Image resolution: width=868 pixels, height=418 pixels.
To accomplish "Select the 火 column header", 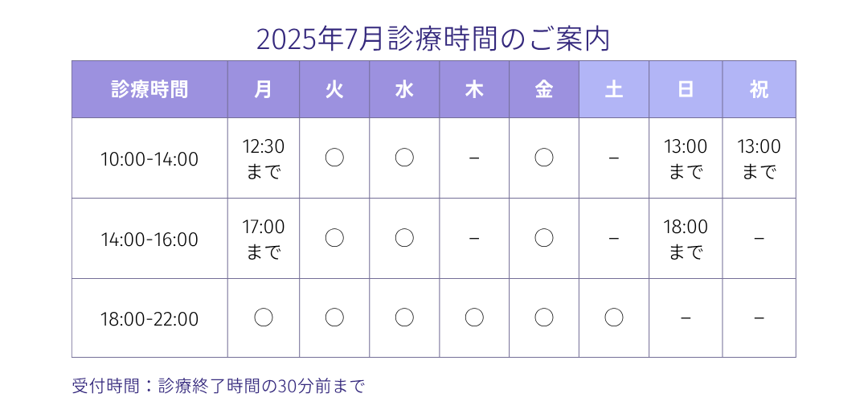I will point(334,89).
